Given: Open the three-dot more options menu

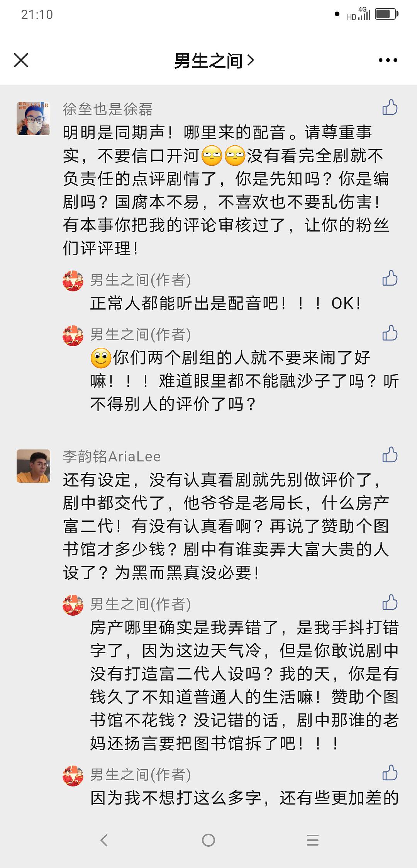Looking at the screenshot, I should (x=388, y=60).
